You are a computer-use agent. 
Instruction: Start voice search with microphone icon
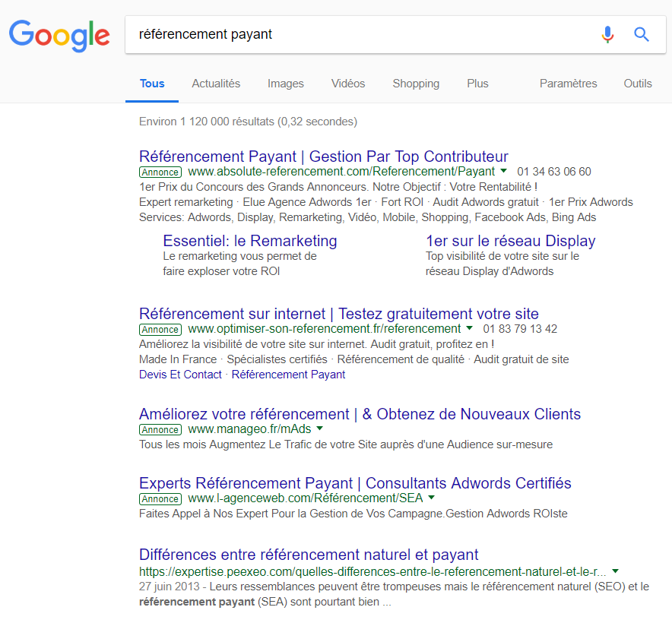pos(607,34)
